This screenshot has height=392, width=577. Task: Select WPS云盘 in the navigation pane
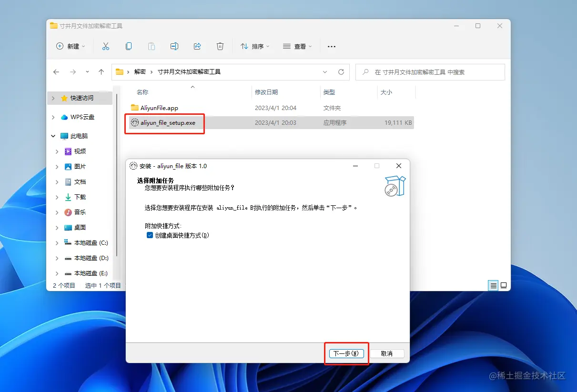click(x=82, y=117)
